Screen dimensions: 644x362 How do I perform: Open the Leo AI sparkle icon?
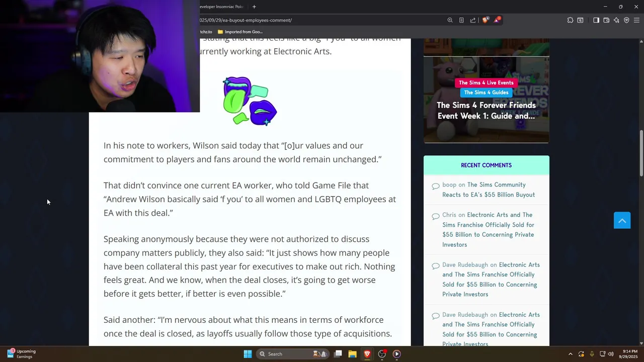(x=616, y=20)
